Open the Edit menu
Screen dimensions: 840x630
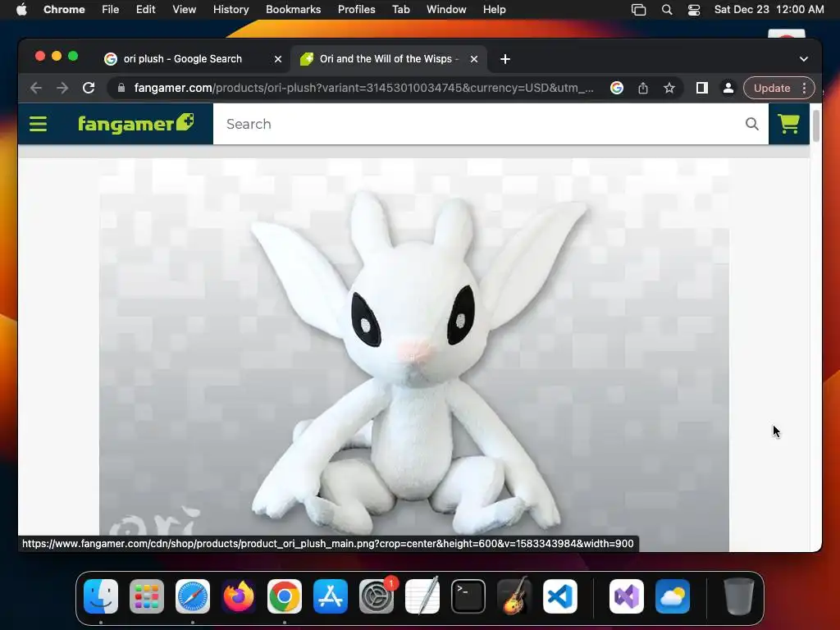[146, 9]
